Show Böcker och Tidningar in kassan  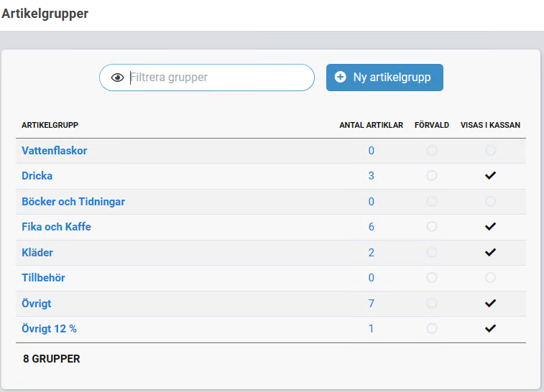[x=491, y=202]
